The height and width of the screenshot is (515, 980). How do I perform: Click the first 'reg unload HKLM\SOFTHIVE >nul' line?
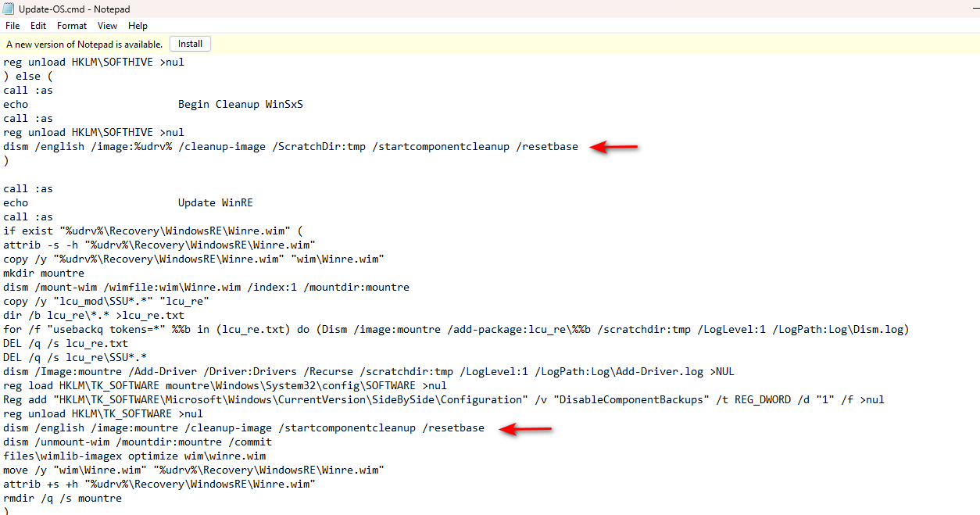pos(94,62)
